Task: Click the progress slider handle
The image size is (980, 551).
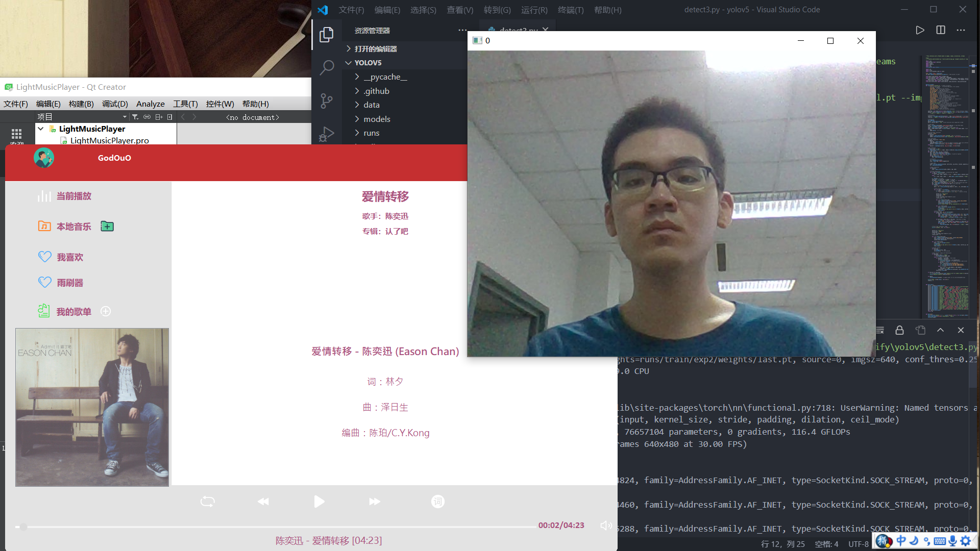Action: 23,527
